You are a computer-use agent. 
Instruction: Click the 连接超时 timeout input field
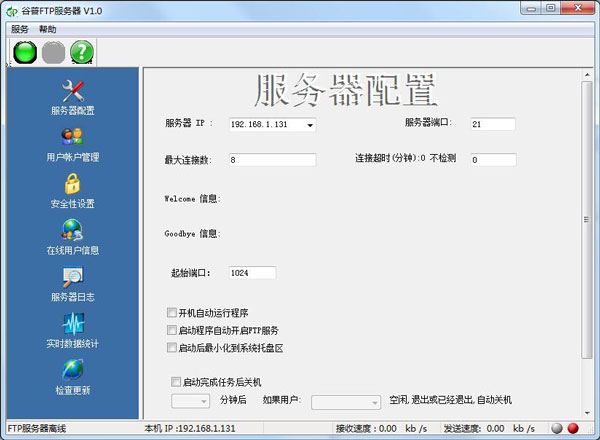[494, 160]
